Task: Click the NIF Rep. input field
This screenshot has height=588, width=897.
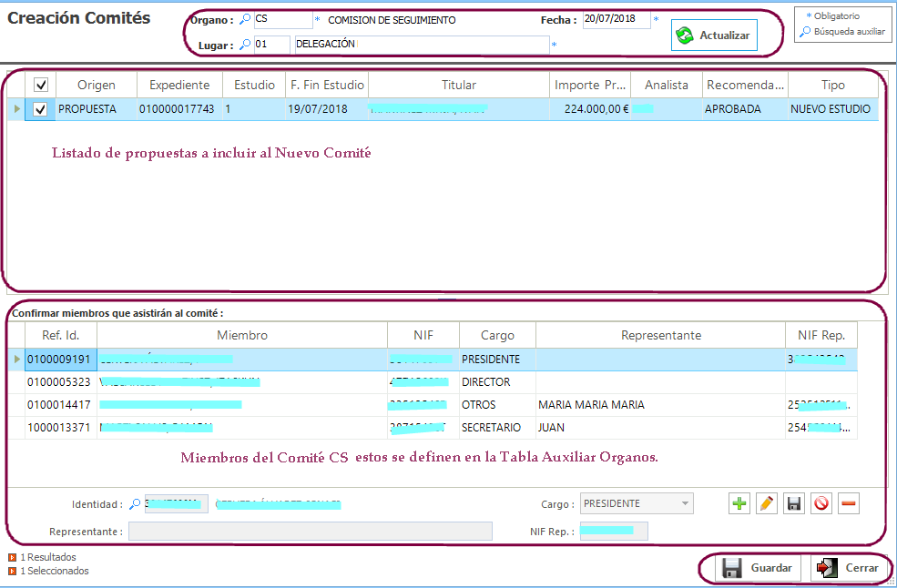Action: click(x=614, y=531)
